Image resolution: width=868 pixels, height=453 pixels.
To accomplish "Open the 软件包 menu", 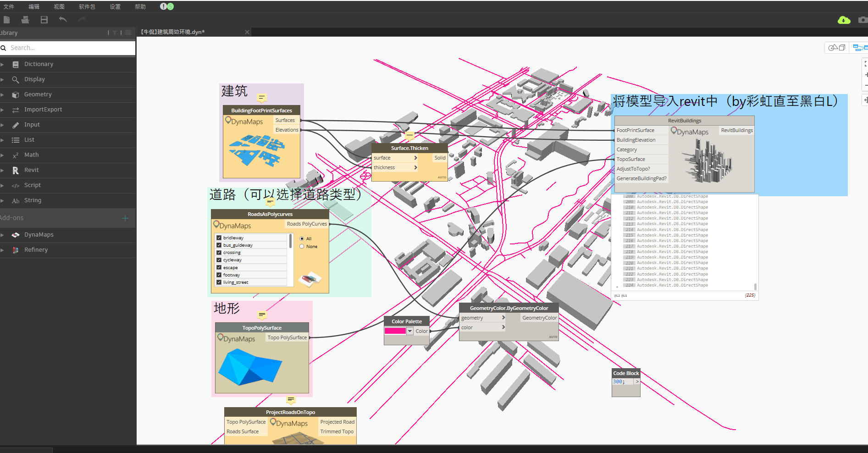I will point(87,6).
